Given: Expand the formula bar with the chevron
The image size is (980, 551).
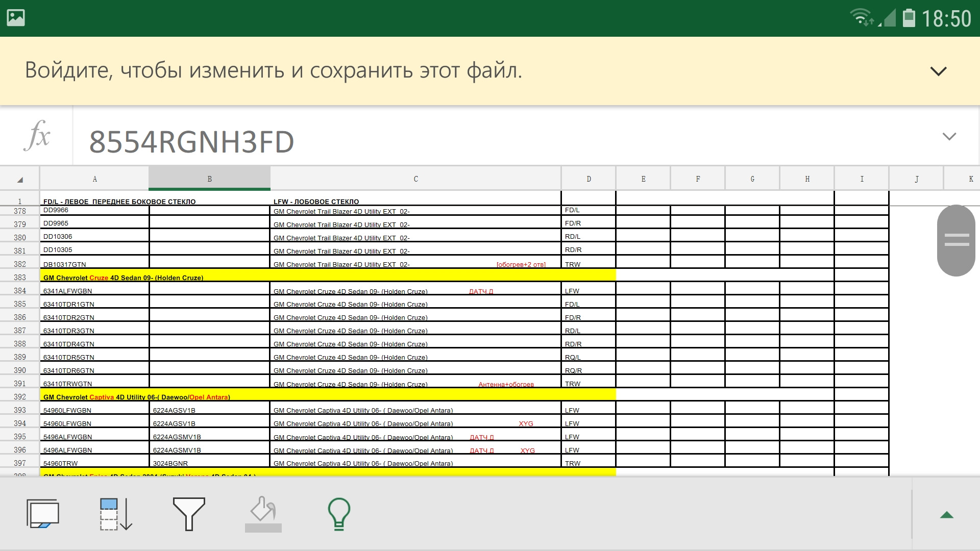Looking at the screenshot, I should point(949,136).
